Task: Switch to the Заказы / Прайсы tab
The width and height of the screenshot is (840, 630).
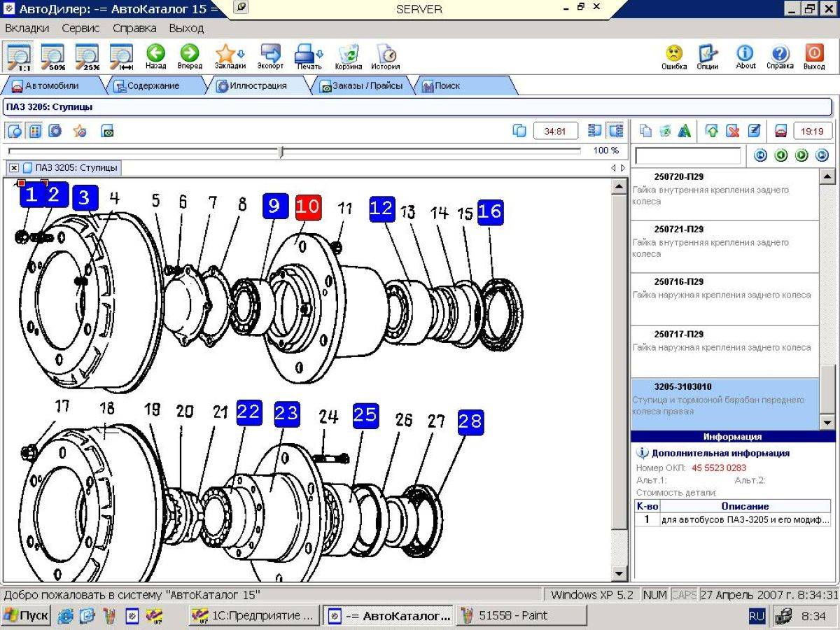Action: [x=360, y=86]
